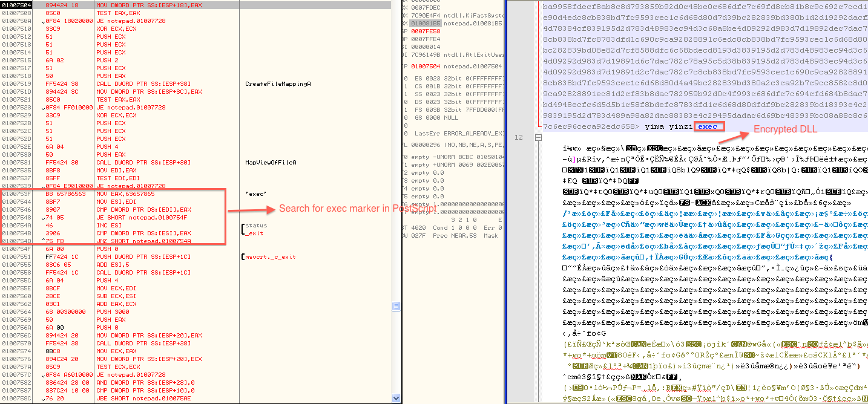Select disassembly row at address 01007508

pyautogui.click(x=197, y=13)
